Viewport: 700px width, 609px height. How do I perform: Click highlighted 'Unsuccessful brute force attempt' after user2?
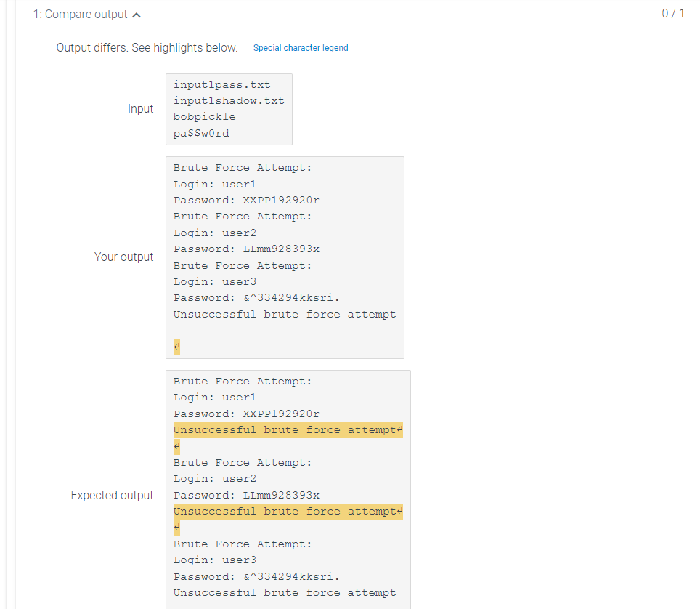click(x=288, y=511)
